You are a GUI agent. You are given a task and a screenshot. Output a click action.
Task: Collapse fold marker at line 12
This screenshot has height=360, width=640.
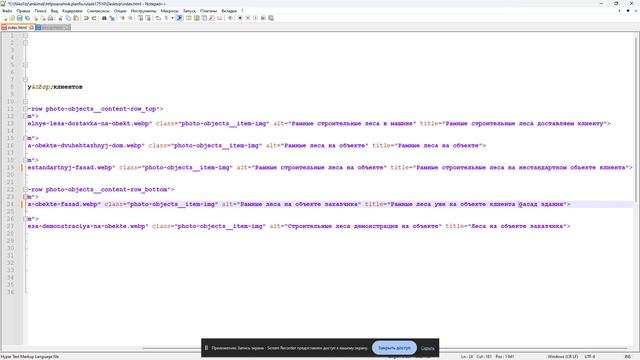tap(25, 116)
